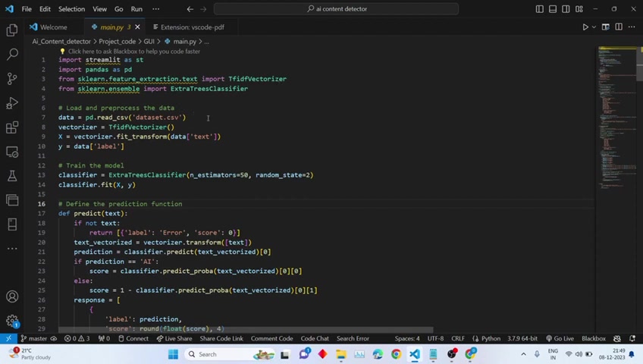The image size is (643, 364).
Task: Open the run options dropdown arrow
Action: (594, 27)
